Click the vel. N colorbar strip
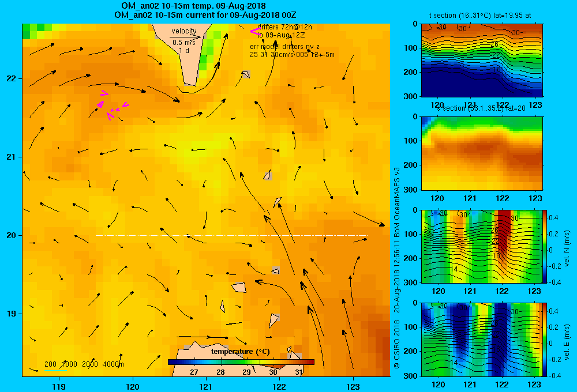This screenshot has height=392, width=577. tap(545, 246)
